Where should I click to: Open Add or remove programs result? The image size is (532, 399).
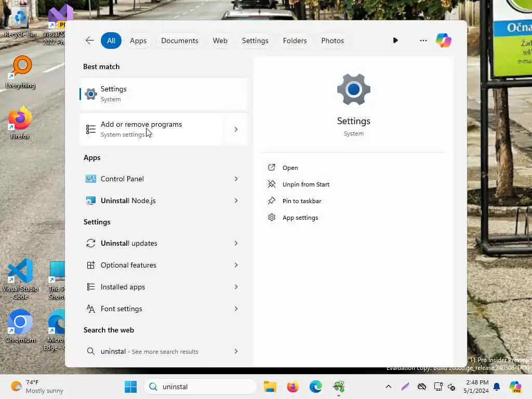151,129
